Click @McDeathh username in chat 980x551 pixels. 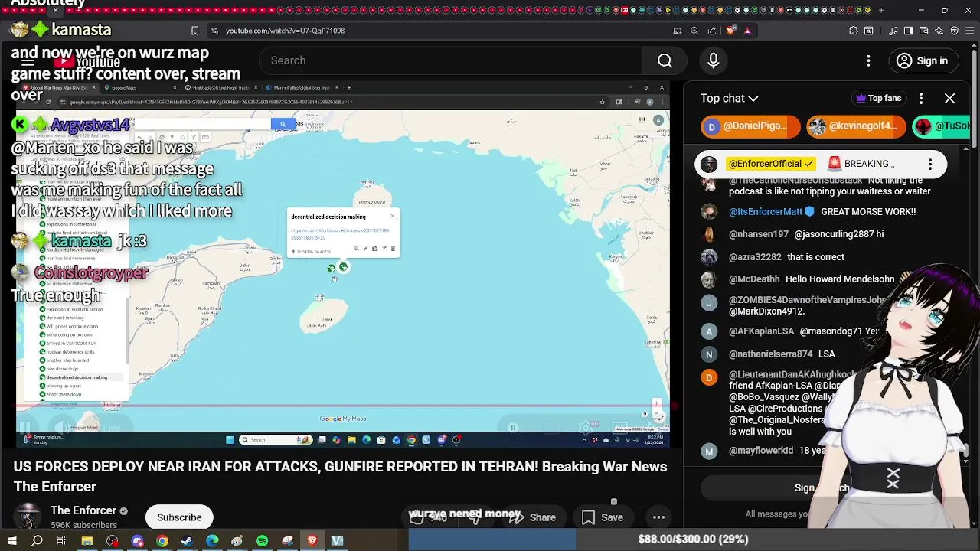754,279
